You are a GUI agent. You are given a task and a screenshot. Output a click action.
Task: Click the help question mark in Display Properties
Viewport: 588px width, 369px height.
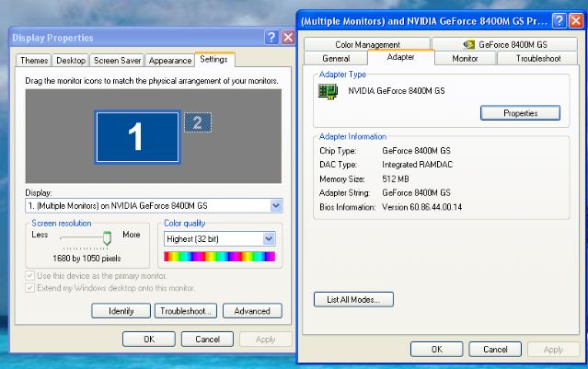(271, 38)
